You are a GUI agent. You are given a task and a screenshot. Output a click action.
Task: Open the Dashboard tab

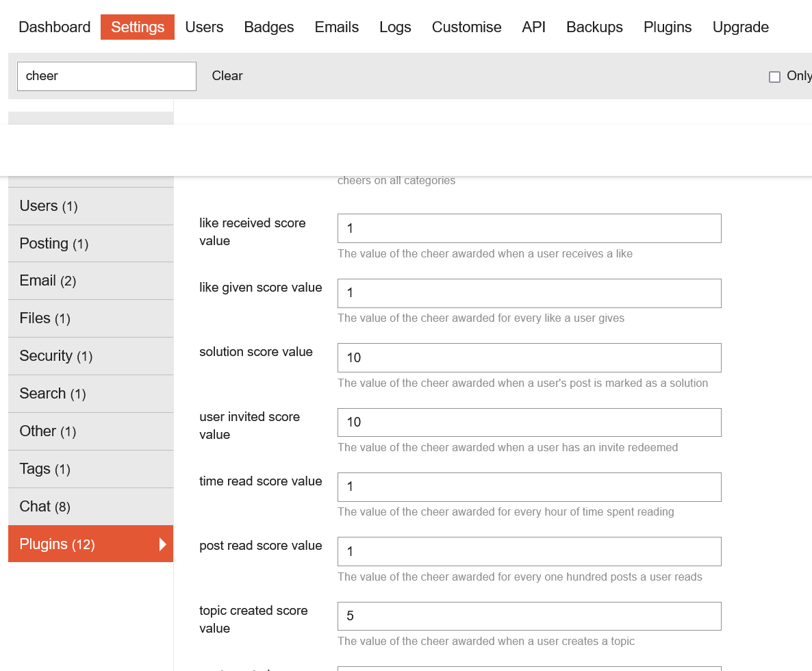point(54,27)
